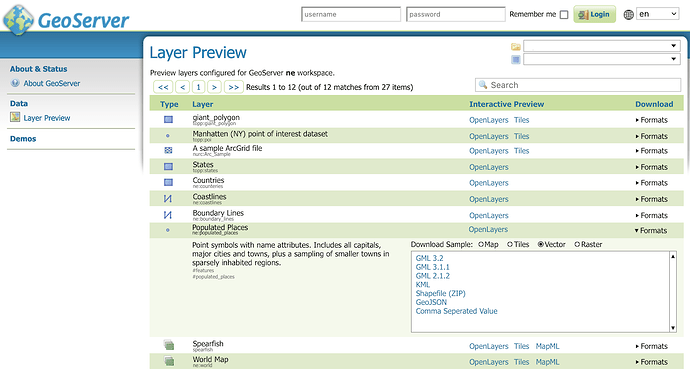Collapse Formats for Populated Places
The height and width of the screenshot is (373, 690).
pos(651,230)
